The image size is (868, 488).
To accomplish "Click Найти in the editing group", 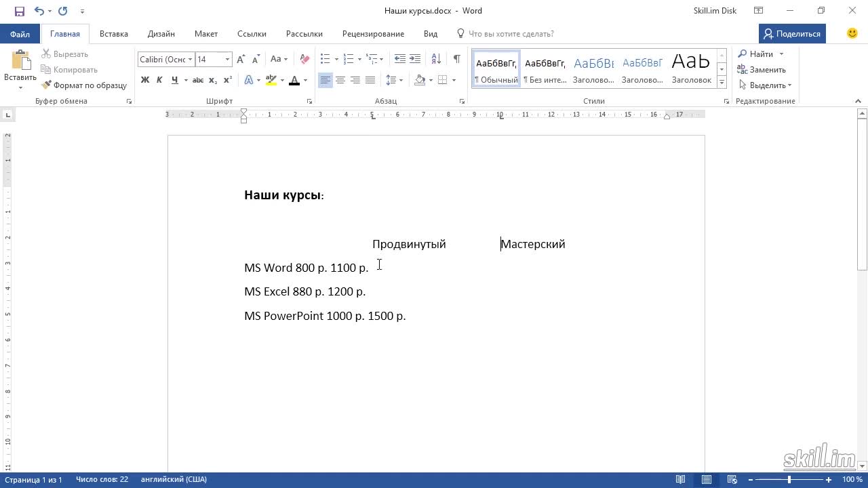I will point(755,54).
